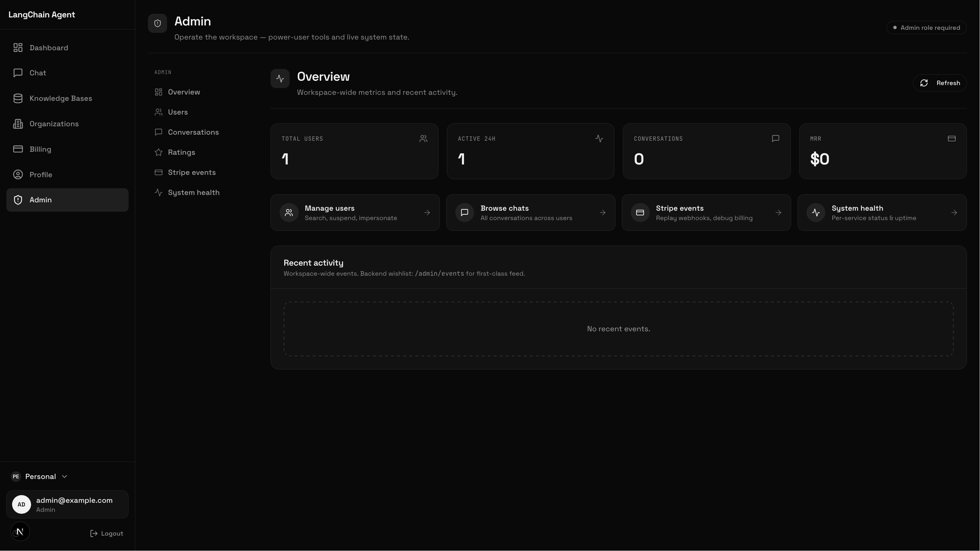Screen dimensions: 980x551
Task: Click the Stripe events round card icon
Action: click(x=640, y=213)
